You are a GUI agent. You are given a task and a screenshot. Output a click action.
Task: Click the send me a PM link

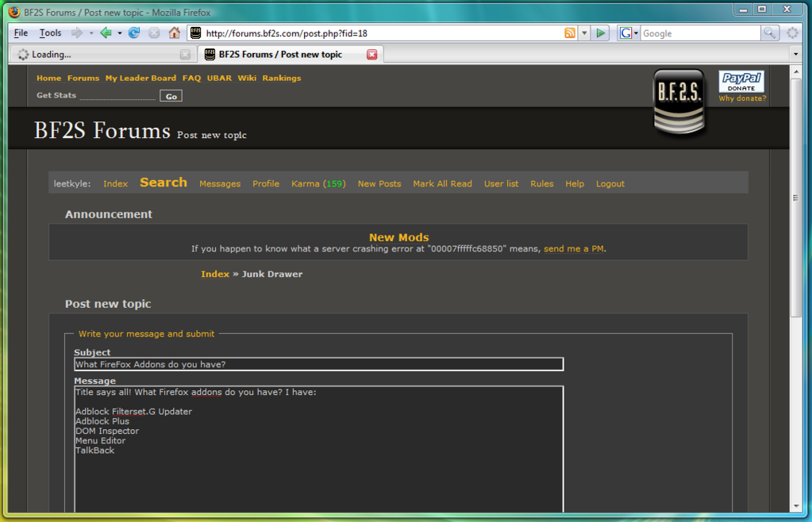tap(573, 249)
